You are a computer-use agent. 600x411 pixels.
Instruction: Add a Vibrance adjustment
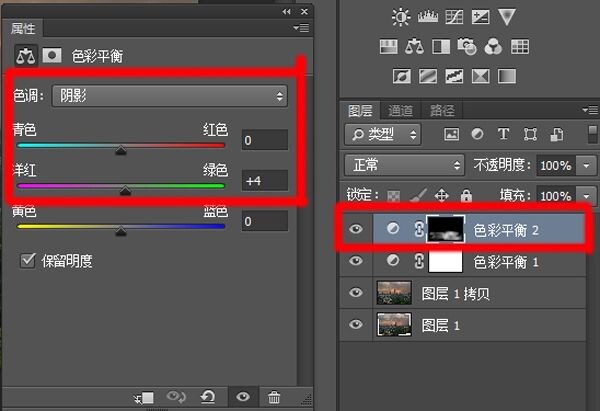(x=506, y=17)
